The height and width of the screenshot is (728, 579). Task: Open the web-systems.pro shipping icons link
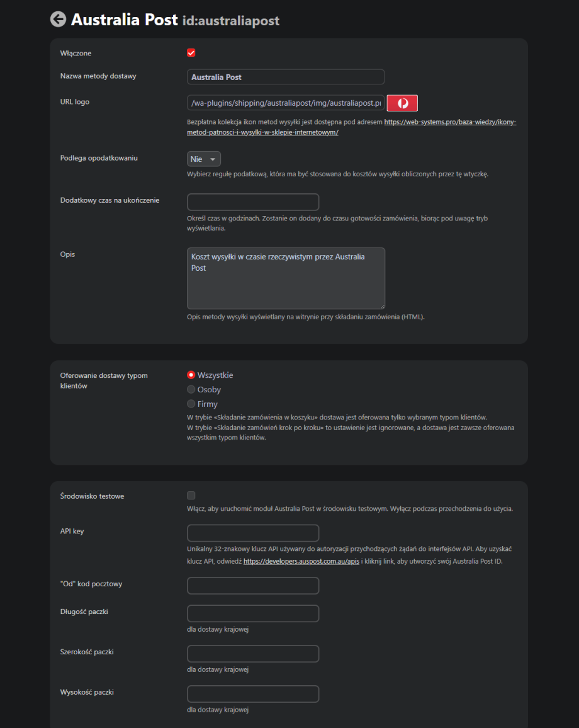point(450,122)
